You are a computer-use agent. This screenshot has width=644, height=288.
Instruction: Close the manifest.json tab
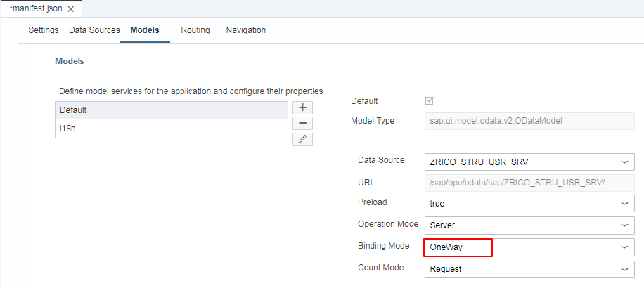pos(70,9)
